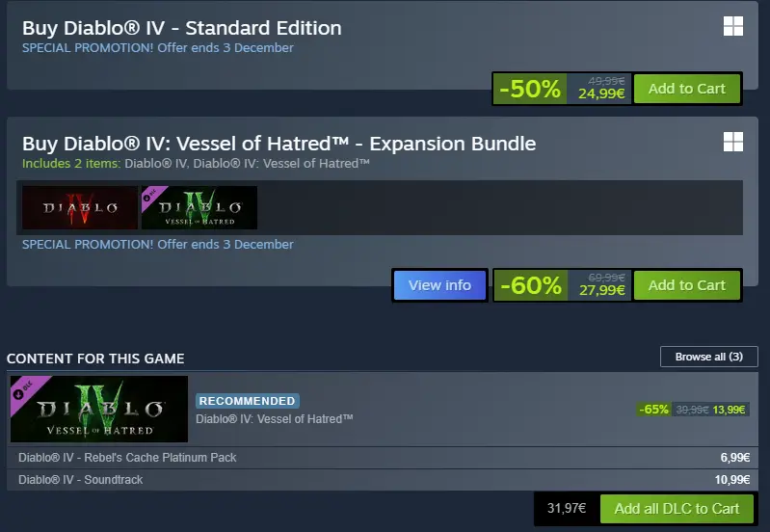
Task: Click Windows icon on Expansion Bundle panel
Action: 733,142
